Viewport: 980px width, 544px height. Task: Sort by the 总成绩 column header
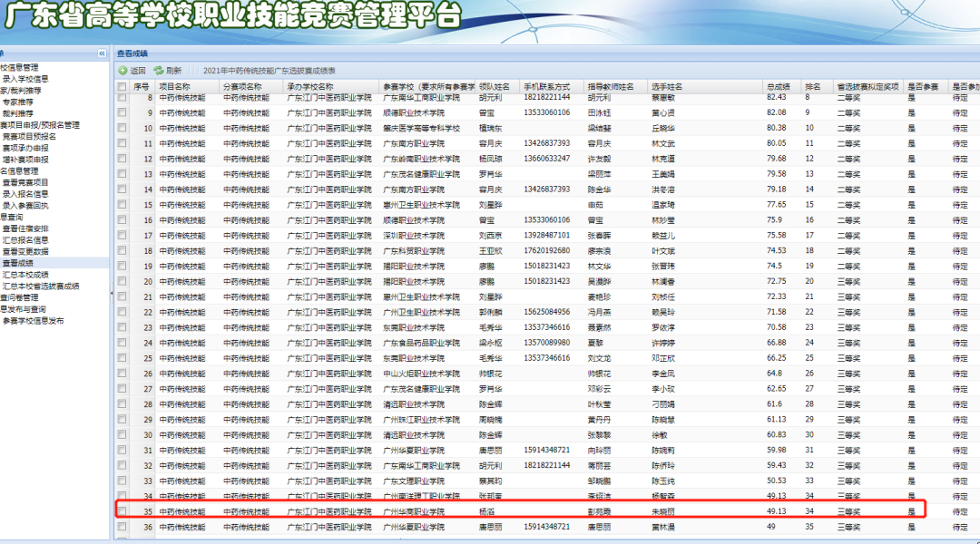coord(779,86)
